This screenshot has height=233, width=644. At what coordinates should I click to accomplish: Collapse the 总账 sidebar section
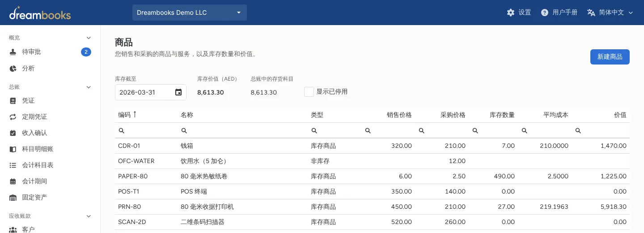coord(89,87)
